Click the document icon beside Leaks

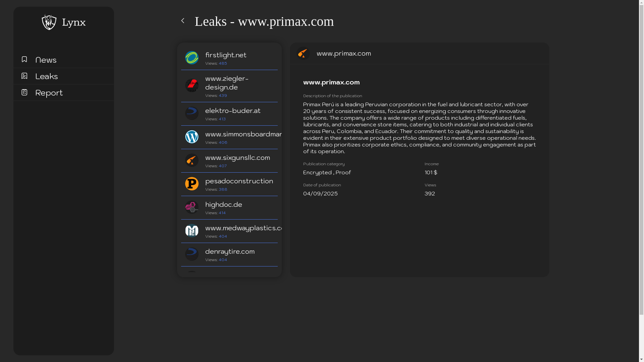(24, 76)
